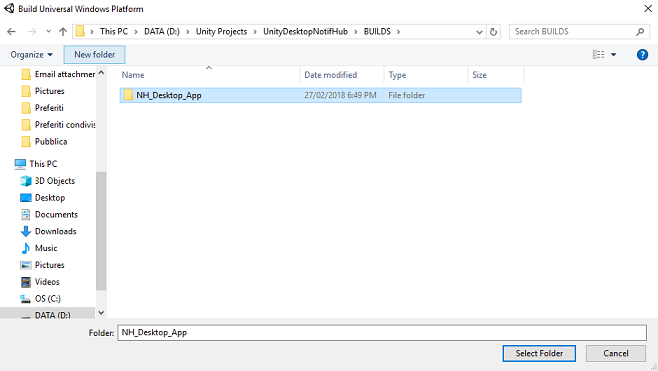658x371 pixels.
Task: Open the Organize menu
Action: tap(31, 55)
